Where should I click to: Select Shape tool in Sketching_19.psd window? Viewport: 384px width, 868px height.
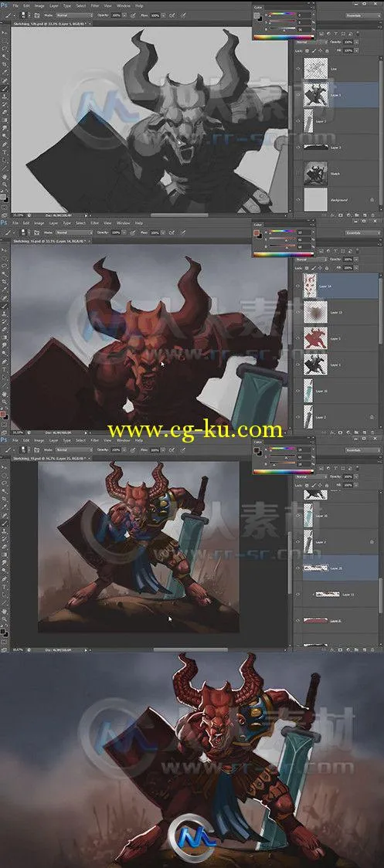pyautogui.click(x=5, y=602)
